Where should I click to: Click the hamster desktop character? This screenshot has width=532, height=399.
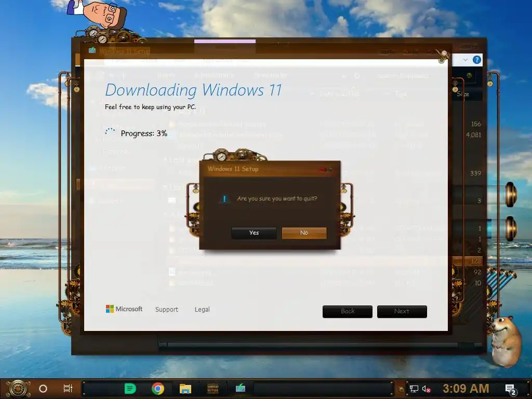point(506,341)
